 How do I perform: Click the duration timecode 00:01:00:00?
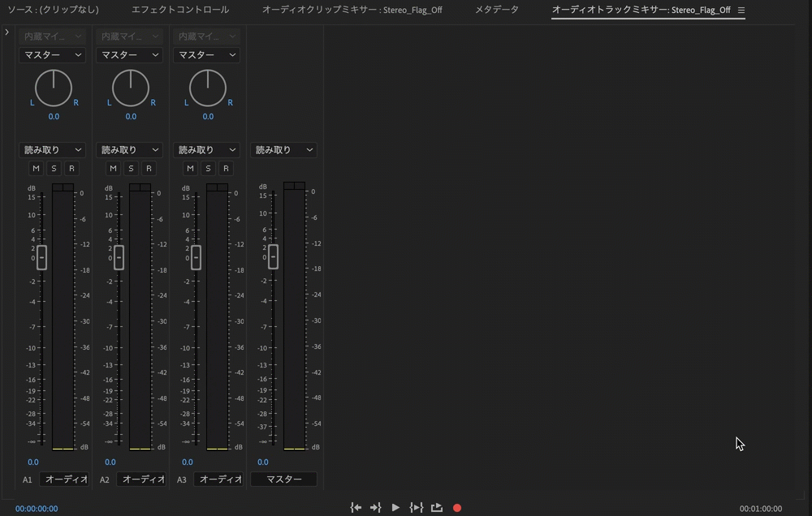point(761,509)
